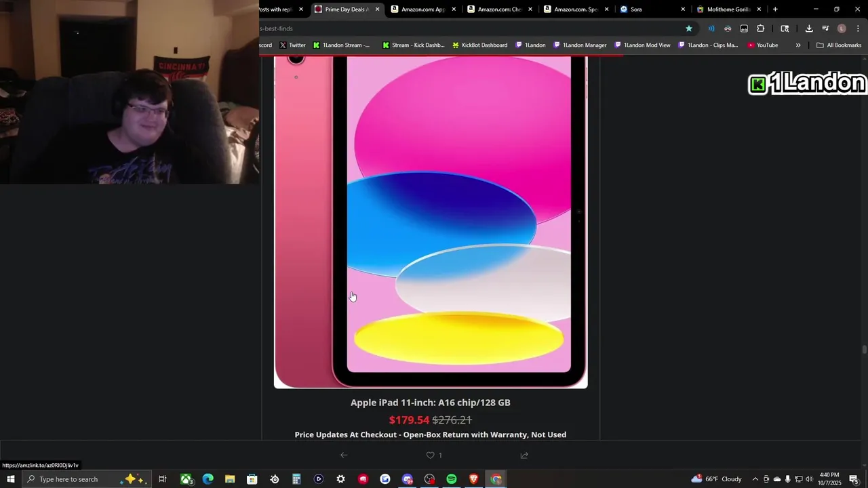Share the iPad post
Image resolution: width=868 pixels, height=488 pixels.
524,455
